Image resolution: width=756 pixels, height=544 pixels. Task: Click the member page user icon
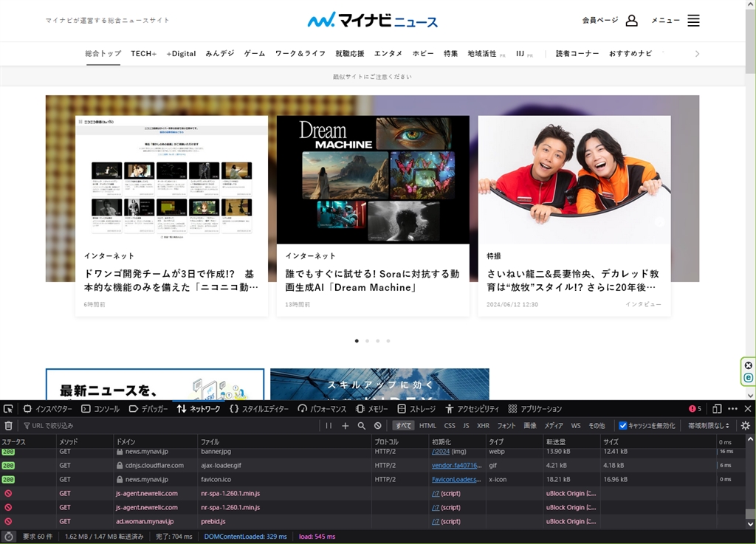[631, 21]
